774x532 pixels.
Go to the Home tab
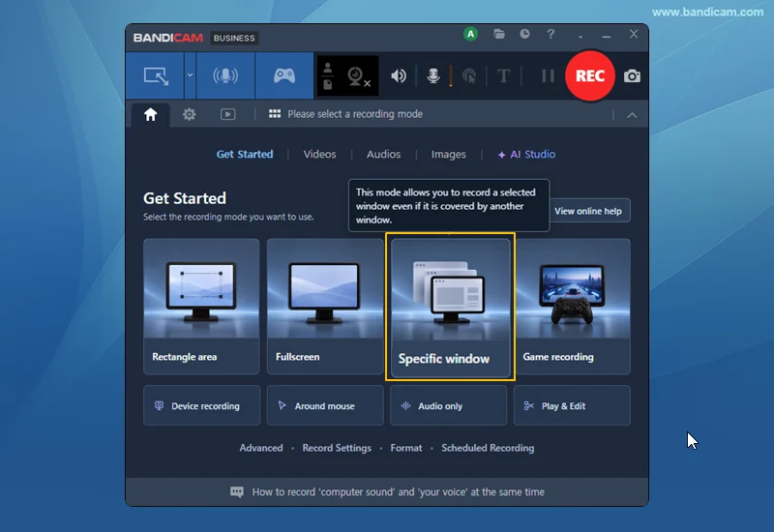coord(151,114)
